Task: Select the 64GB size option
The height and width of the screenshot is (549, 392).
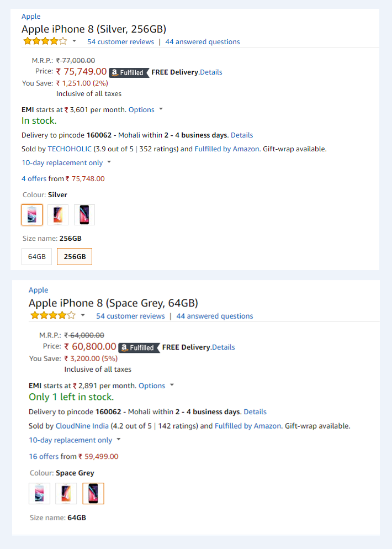Action: tap(36, 257)
